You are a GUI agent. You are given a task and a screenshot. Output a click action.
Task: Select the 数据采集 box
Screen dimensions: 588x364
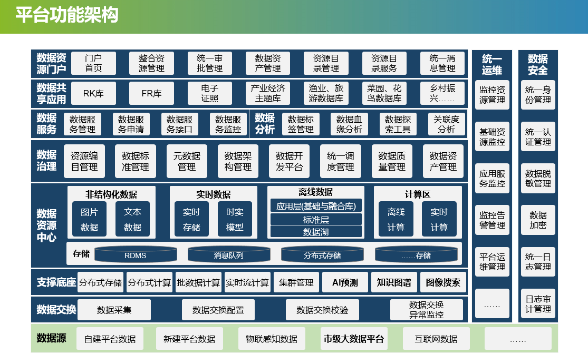tap(114, 310)
